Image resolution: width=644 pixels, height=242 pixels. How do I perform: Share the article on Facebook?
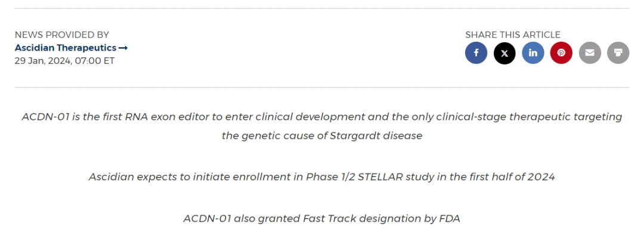point(476,53)
